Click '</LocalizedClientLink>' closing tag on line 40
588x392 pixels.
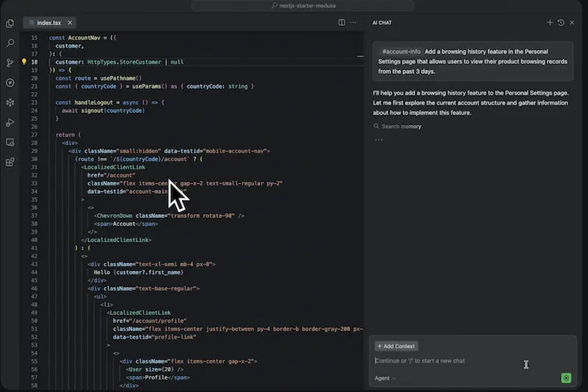click(x=116, y=239)
